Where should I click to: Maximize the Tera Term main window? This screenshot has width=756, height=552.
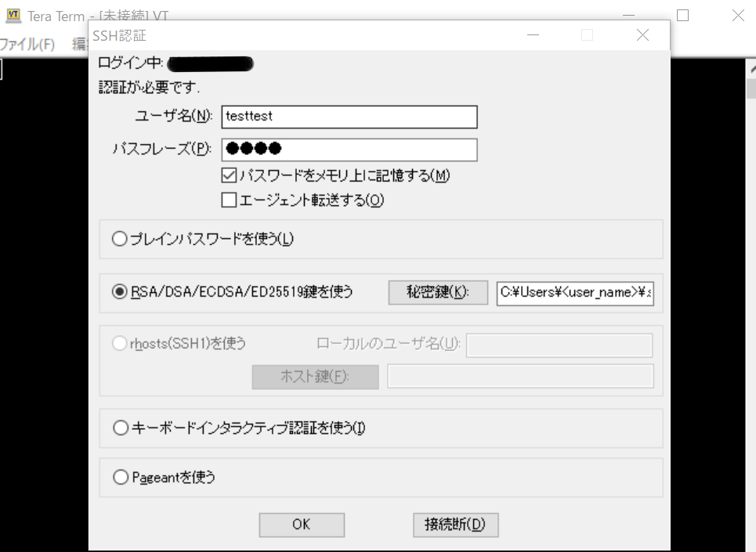pyautogui.click(x=682, y=16)
